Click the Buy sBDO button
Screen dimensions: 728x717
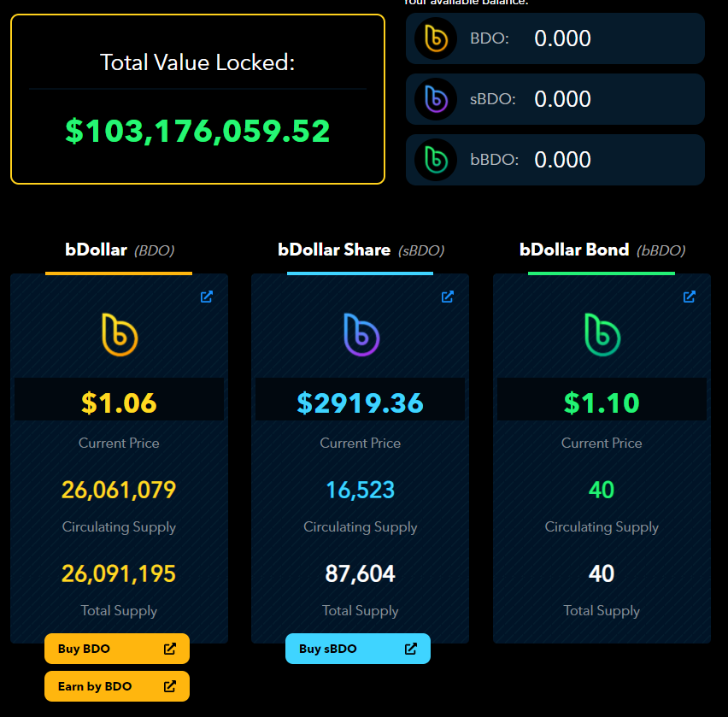click(x=358, y=649)
